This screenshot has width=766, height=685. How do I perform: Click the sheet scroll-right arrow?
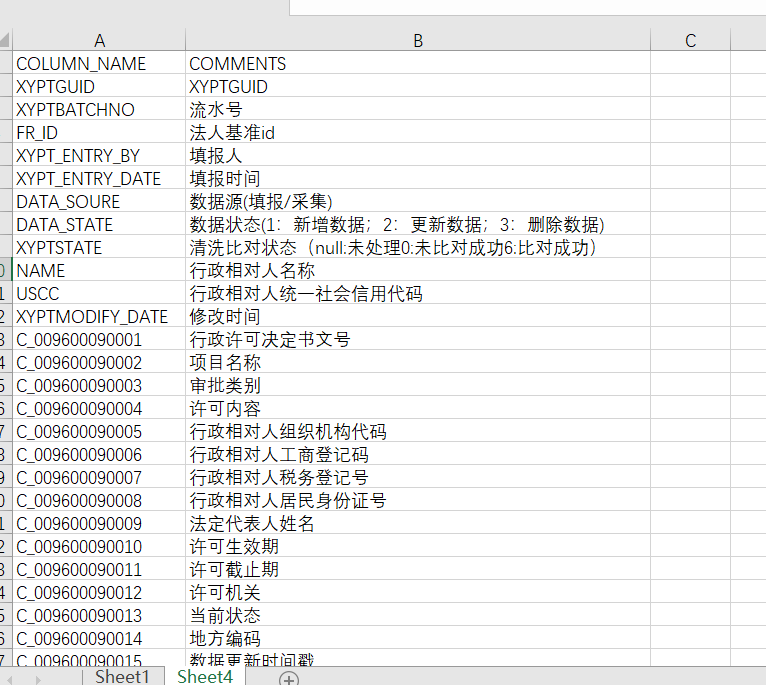pyautogui.click(x=38, y=679)
